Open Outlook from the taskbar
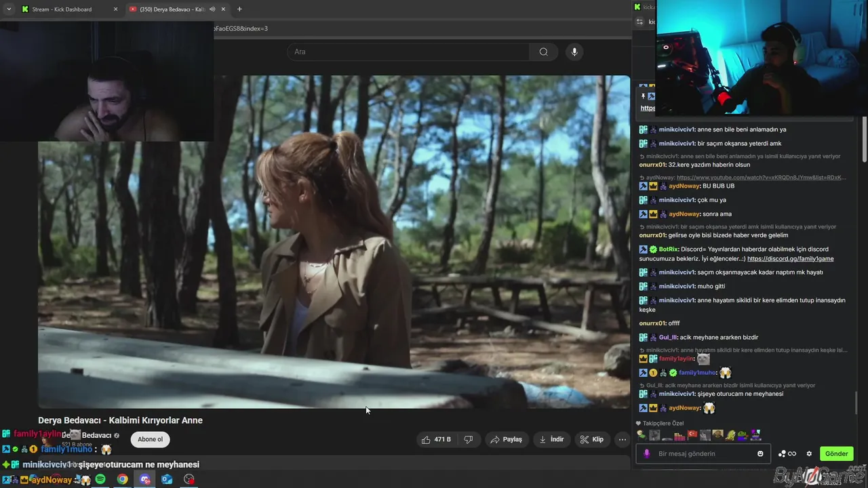868x488 pixels. 167,479
